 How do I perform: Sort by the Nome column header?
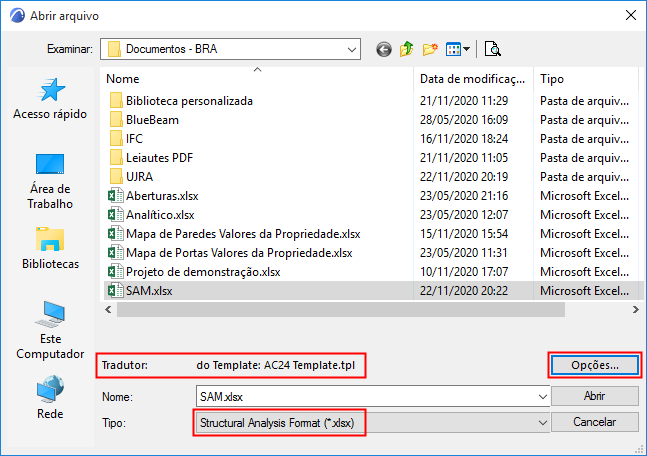123,79
